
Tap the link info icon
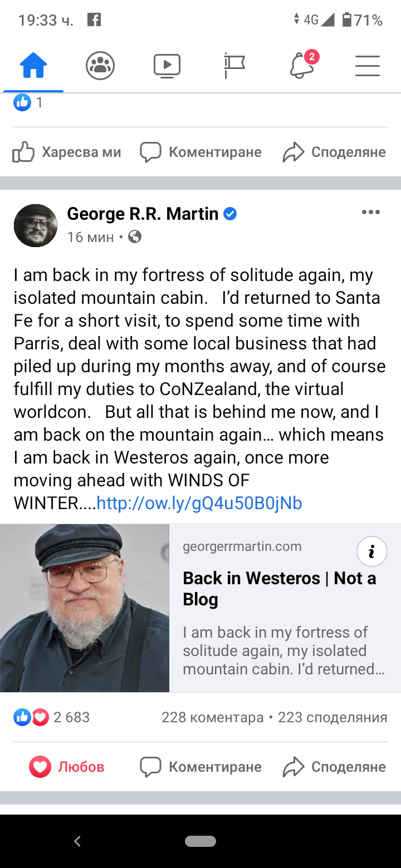pyautogui.click(x=371, y=551)
